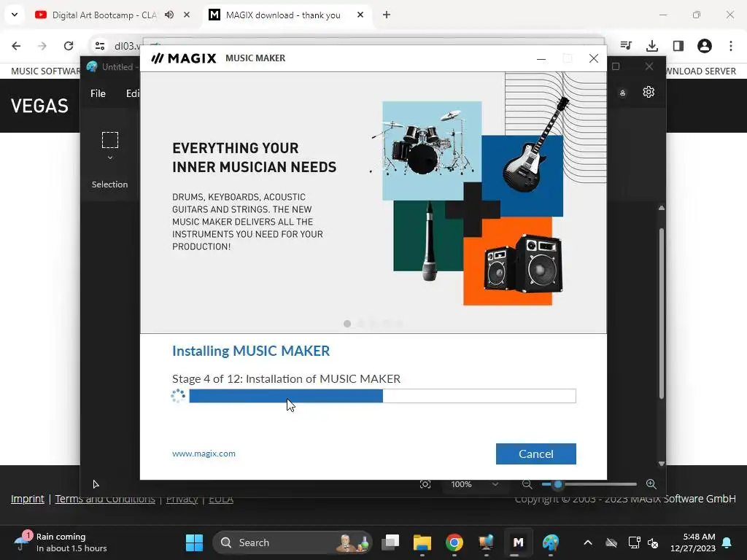Open Chrome three-dot menu
Screen dimensions: 747x560
pyautogui.click(x=731, y=46)
